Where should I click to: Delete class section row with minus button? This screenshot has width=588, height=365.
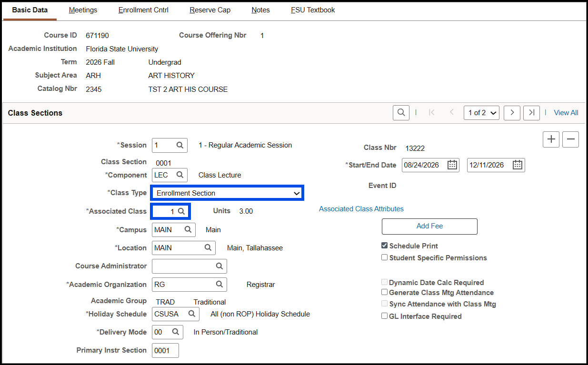[570, 139]
